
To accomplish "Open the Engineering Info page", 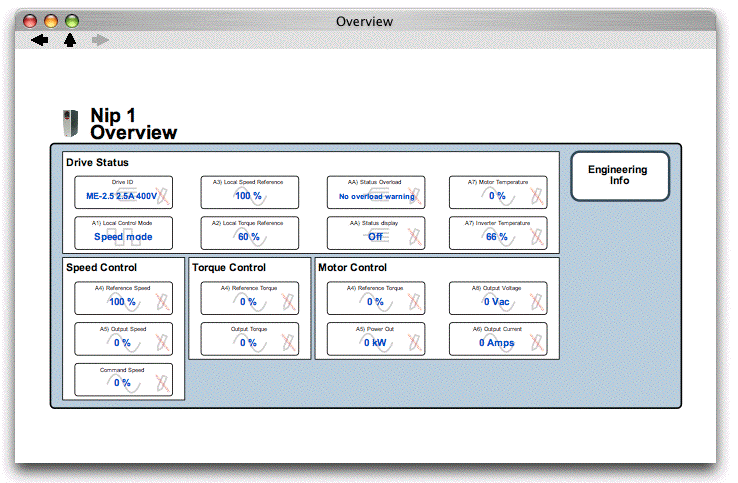I will [619, 176].
